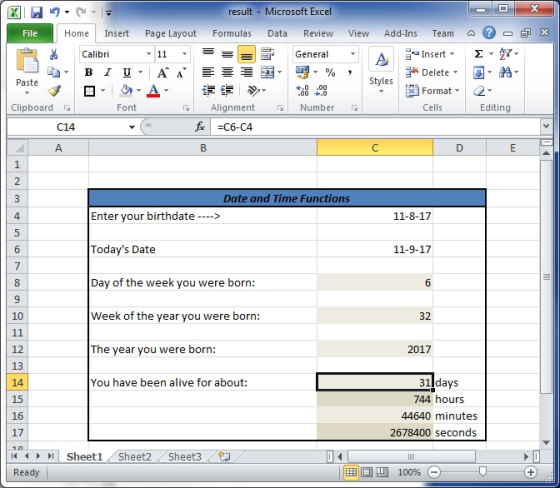Apply Accounting Number Format

pyautogui.click(x=302, y=73)
